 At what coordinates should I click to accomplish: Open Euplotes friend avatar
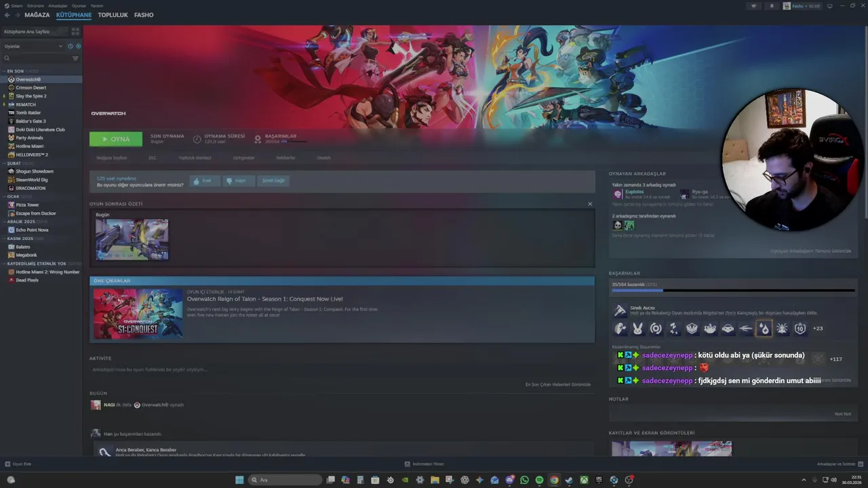pyautogui.click(x=617, y=194)
